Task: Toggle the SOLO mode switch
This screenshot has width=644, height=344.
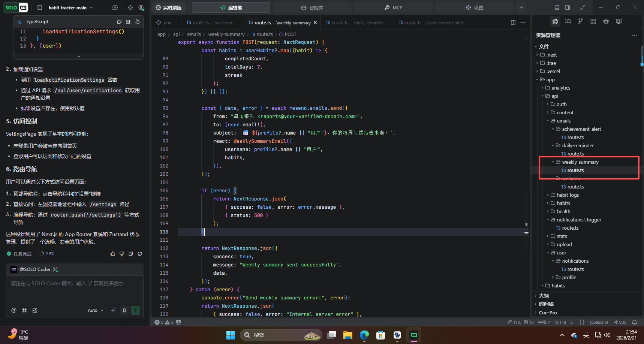Action: point(16,7)
